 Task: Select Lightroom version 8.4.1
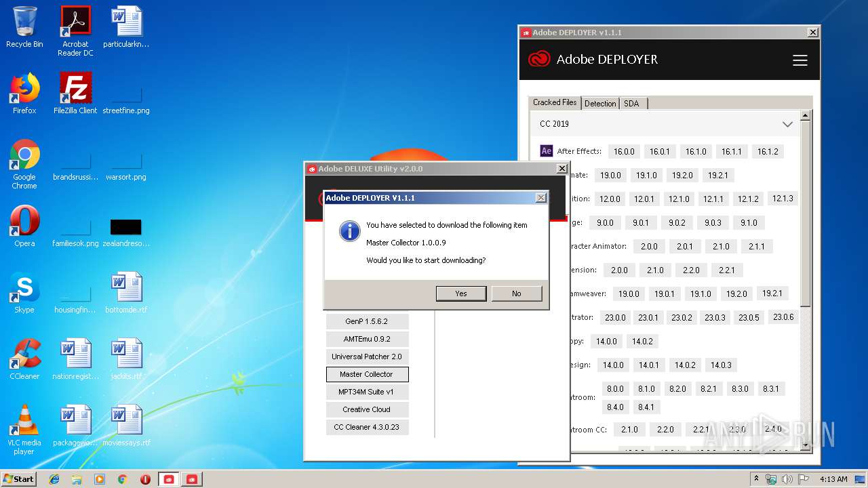point(646,407)
